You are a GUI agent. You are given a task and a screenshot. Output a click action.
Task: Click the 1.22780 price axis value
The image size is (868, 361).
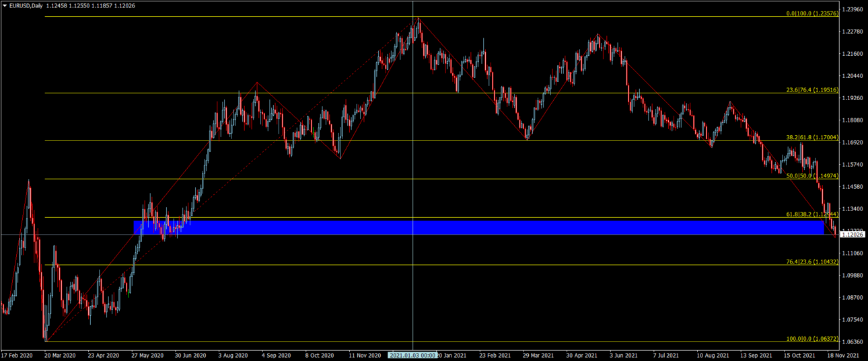[853, 32]
